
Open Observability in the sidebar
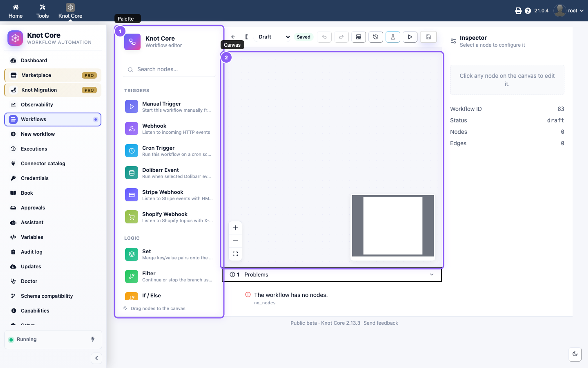[53, 105]
